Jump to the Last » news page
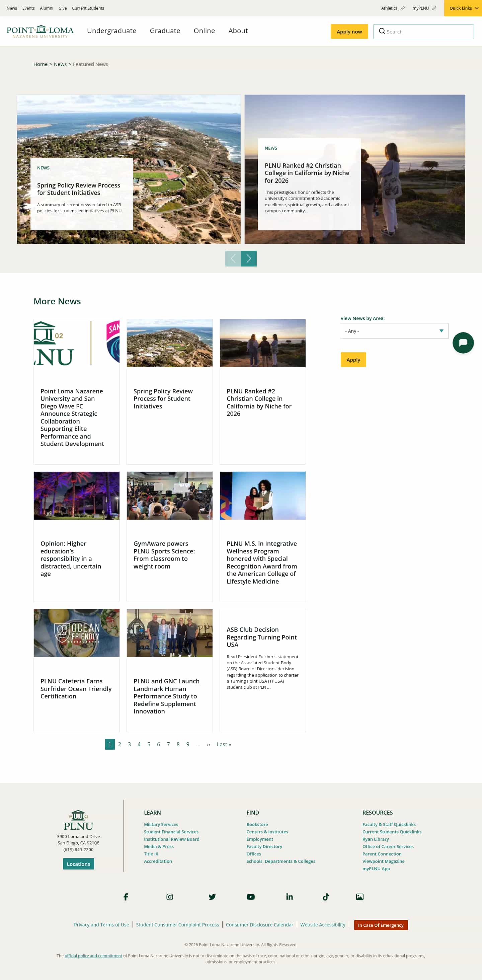482x980 pixels. (224, 744)
